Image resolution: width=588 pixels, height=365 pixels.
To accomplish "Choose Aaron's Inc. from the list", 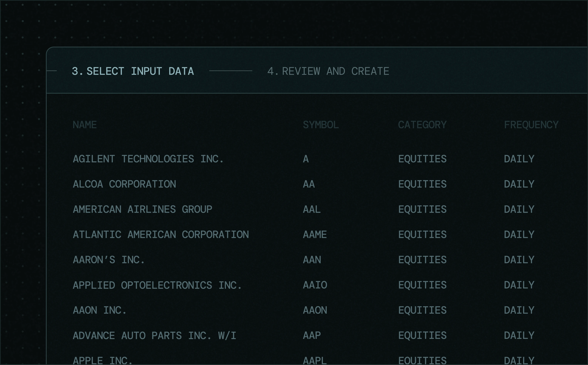I will click(109, 260).
